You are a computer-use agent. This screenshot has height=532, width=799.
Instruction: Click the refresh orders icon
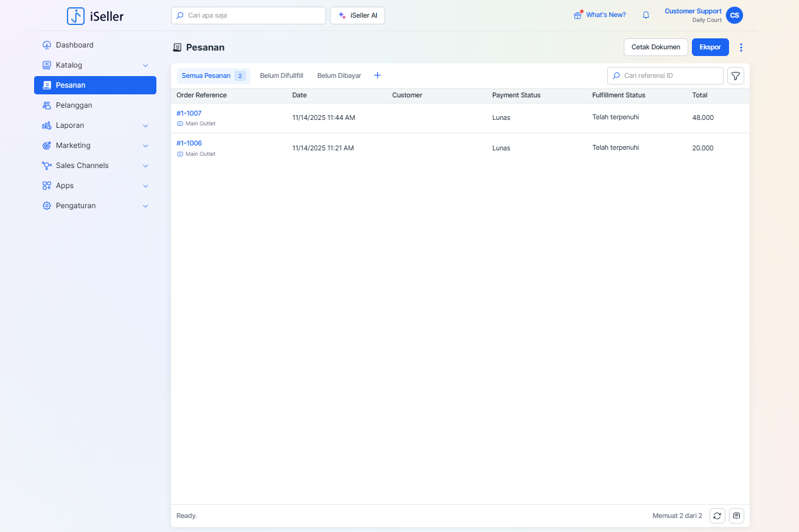pyautogui.click(x=717, y=516)
